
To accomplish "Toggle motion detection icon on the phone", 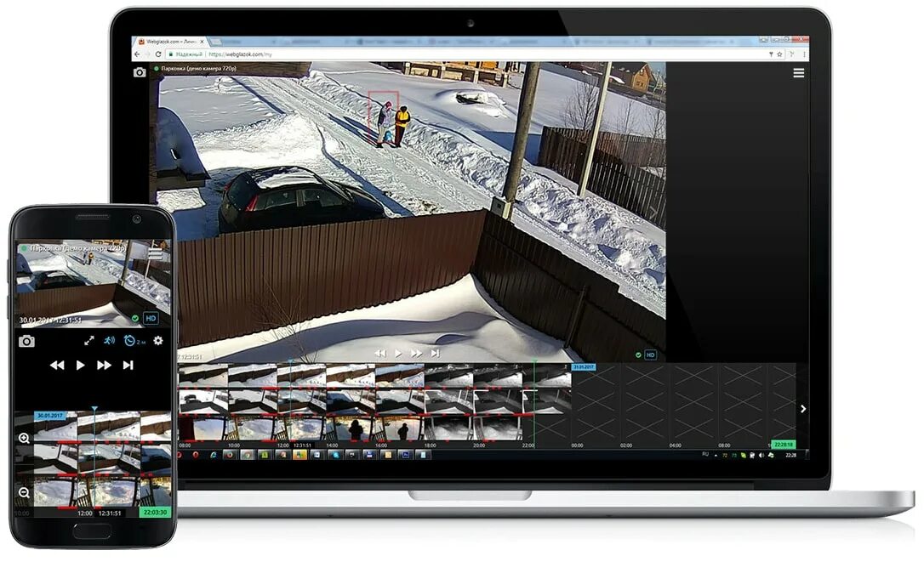I will pos(109,340).
